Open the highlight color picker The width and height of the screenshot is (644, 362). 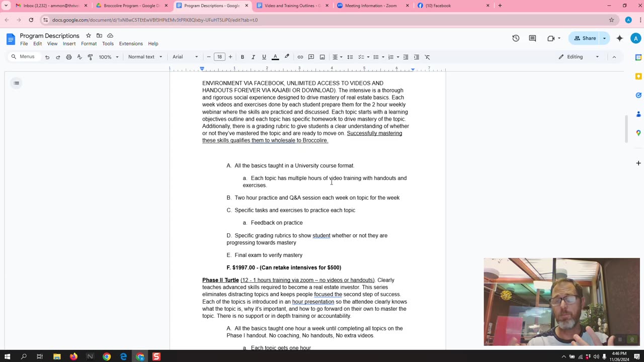pos(287,57)
